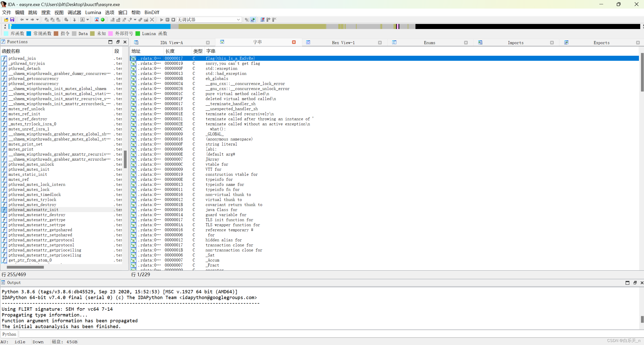Image resolution: width=644 pixels, height=345 pixels.
Task: Switch to the IDA View-A tab
Action: click(x=172, y=43)
